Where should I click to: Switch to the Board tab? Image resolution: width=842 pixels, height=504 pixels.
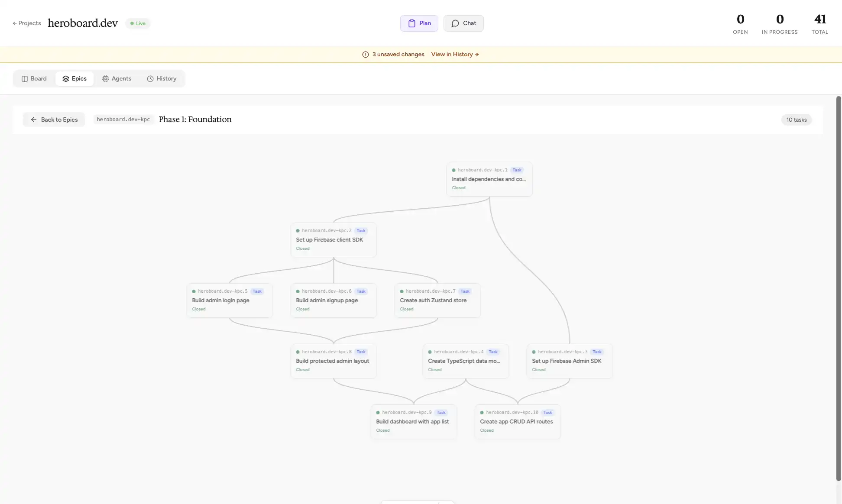(x=34, y=78)
